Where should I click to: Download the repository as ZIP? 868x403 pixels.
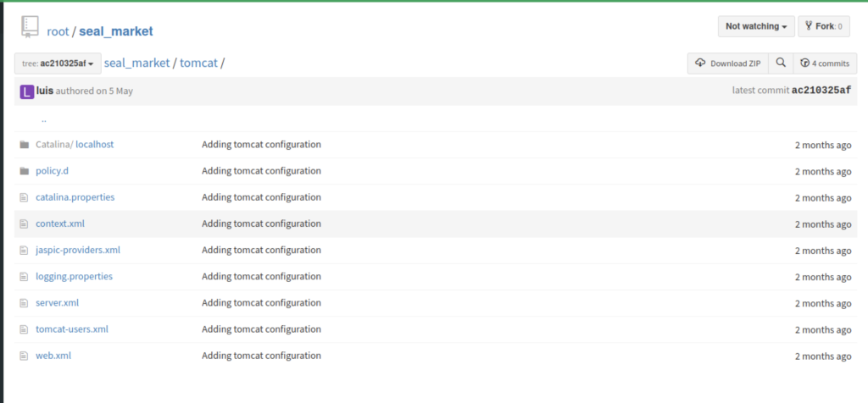727,63
